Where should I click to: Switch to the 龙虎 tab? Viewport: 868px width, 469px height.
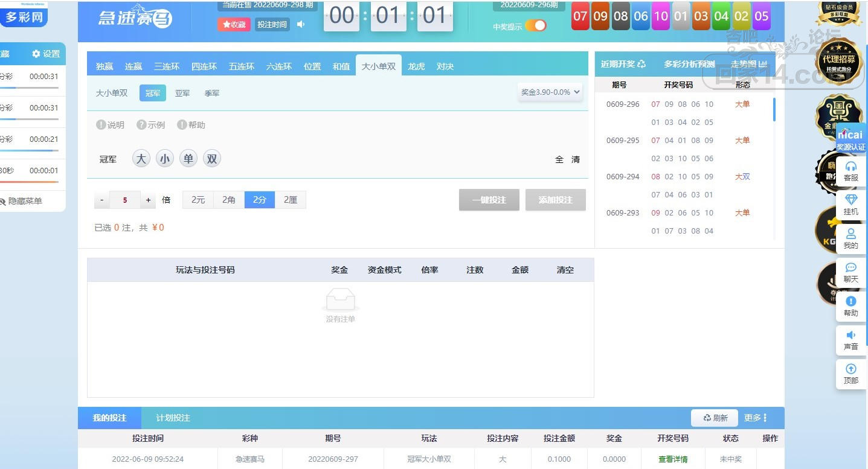416,66
